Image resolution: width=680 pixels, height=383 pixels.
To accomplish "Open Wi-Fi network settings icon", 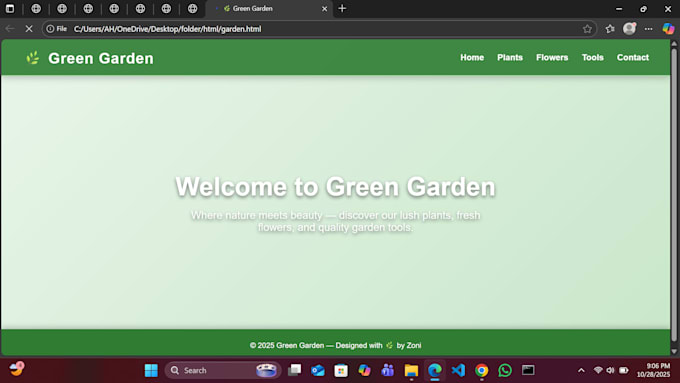I will [598, 370].
